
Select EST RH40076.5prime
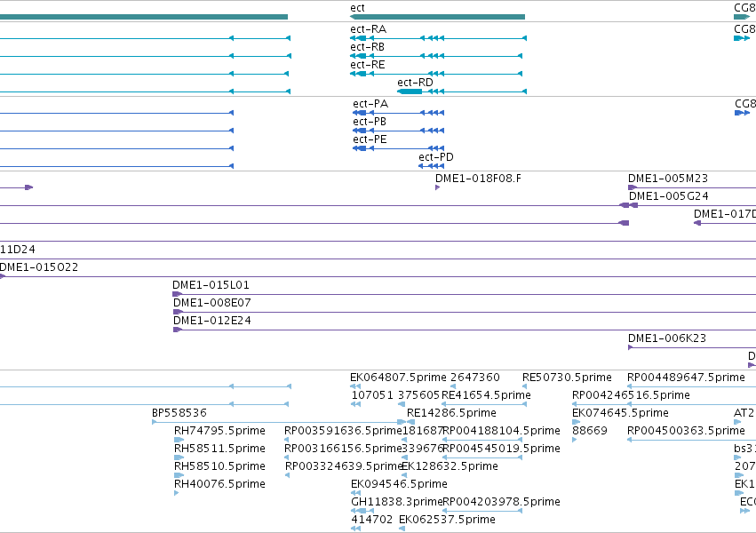(x=219, y=484)
